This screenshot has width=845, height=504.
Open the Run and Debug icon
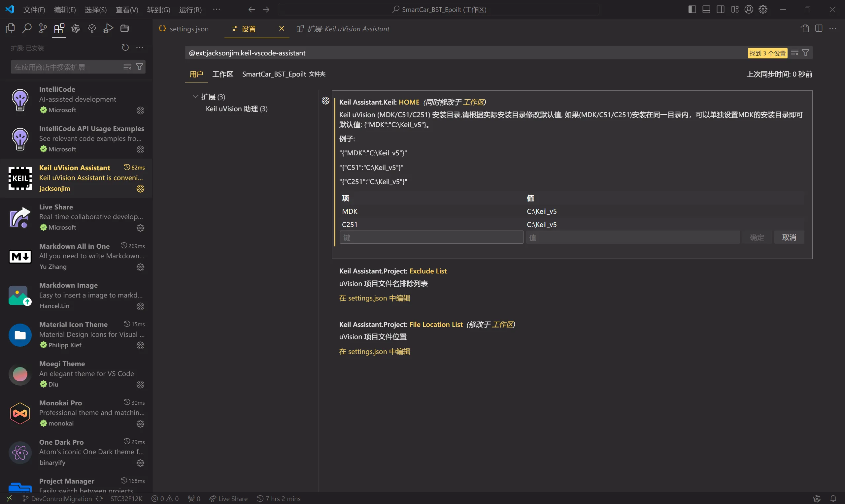108,28
